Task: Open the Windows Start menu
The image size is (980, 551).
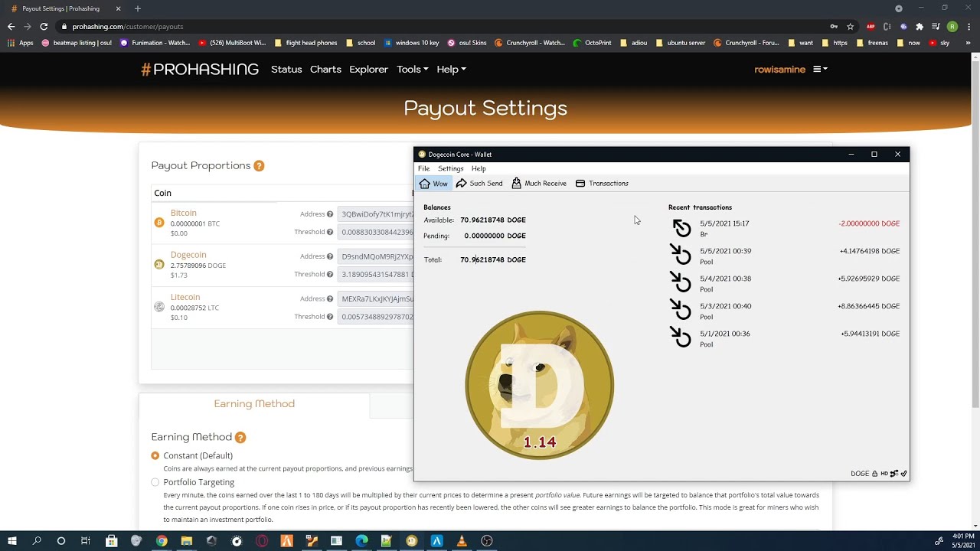Action: pyautogui.click(x=12, y=541)
